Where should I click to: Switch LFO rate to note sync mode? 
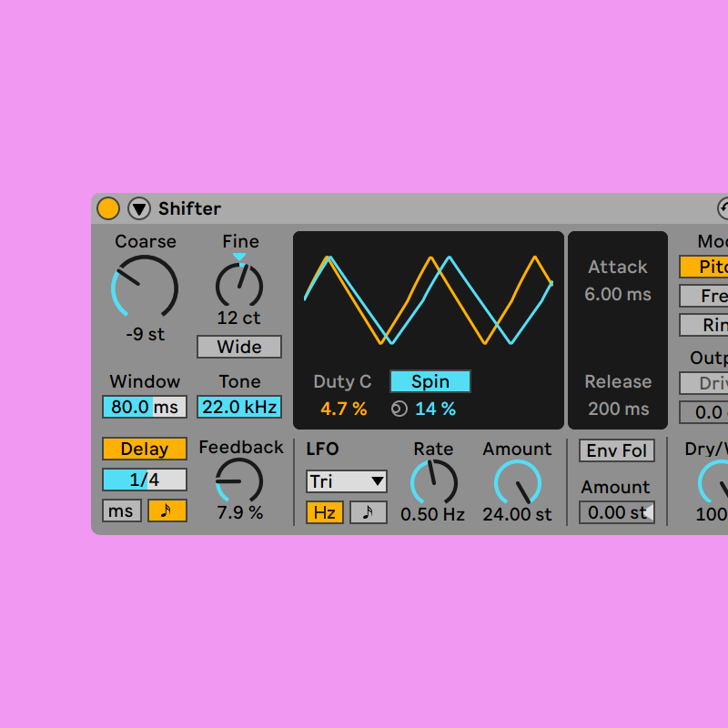coord(368,512)
